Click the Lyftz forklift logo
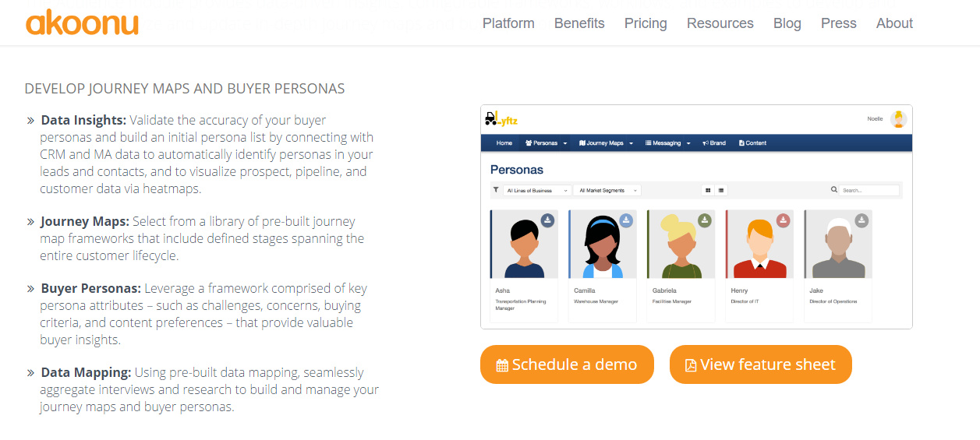This screenshot has width=980, height=440. 501,119
